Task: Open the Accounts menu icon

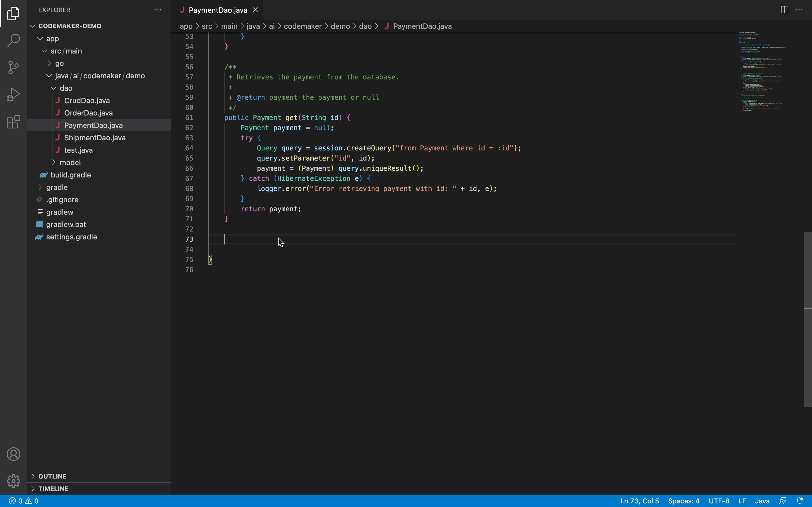Action: point(14,454)
